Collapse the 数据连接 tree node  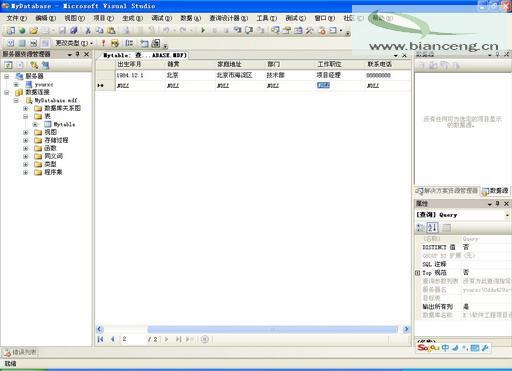[x=7, y=92]
